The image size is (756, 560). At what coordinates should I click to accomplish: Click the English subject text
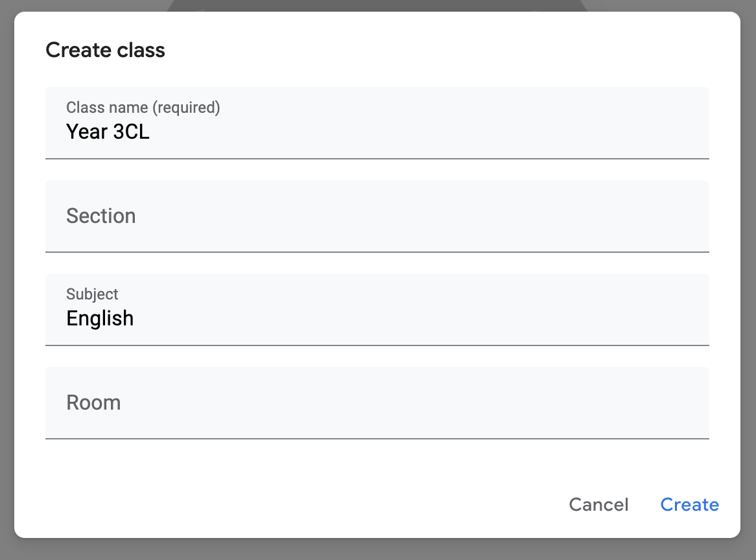[x=100, y=318]
